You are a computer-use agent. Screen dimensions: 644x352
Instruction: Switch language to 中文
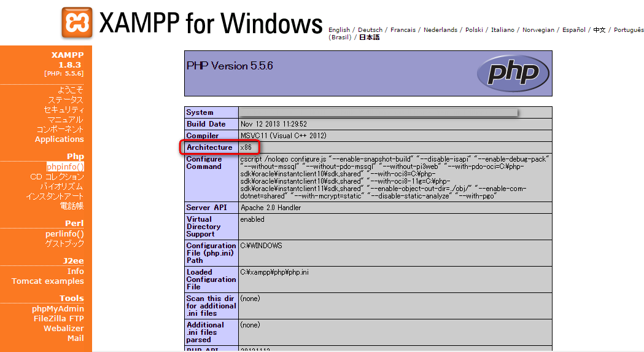(599, 29)
